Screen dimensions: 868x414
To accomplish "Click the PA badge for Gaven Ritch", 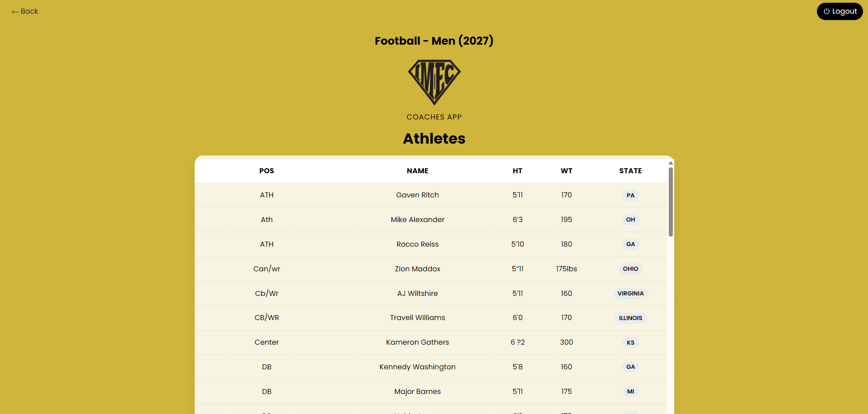I will click(x=630, y=195).
